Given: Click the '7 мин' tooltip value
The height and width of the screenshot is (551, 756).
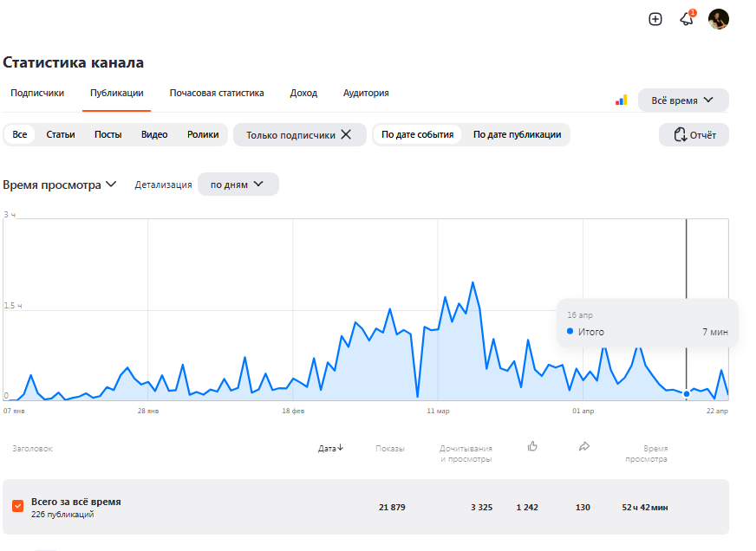Looking at the screenshot, I should (715, 332).
